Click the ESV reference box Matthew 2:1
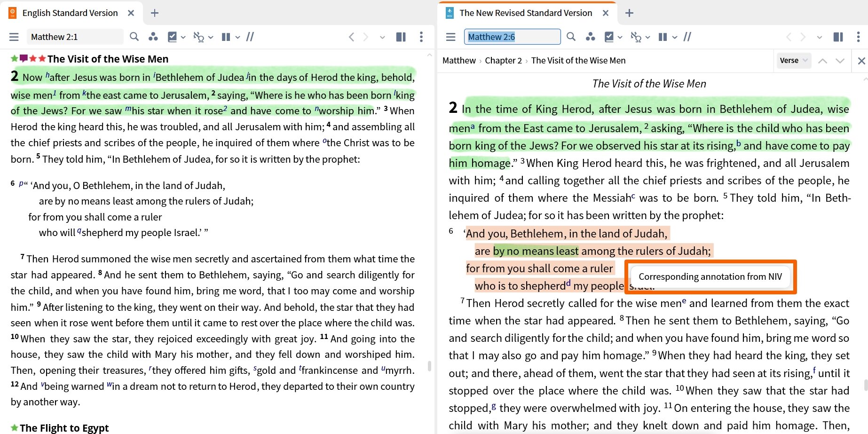868x434 pixels. 75,37
